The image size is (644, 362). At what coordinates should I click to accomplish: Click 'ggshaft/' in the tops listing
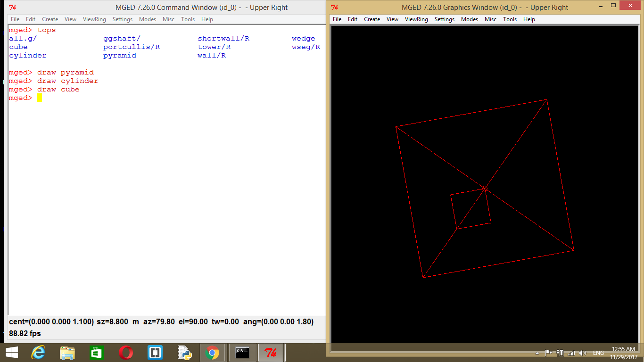[122, 39]
